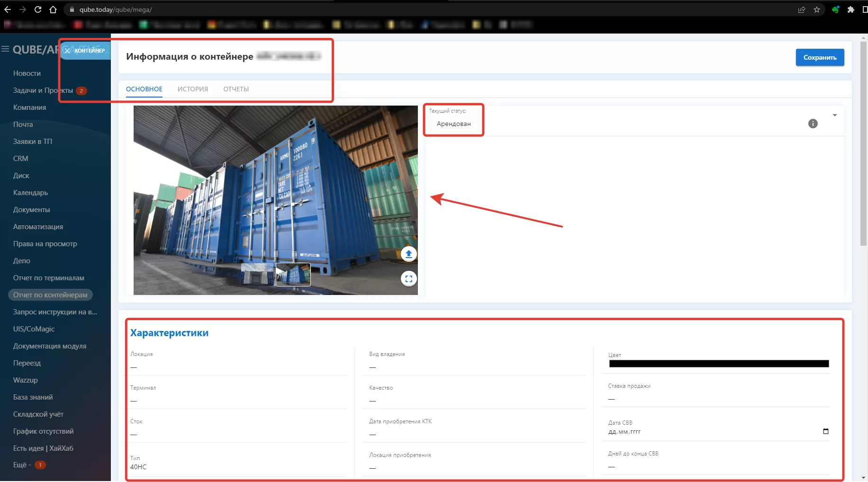Viewport: 868px width, 482px height.
Task: Expand the Ещё sidebar menu
Action: point(22,465)
